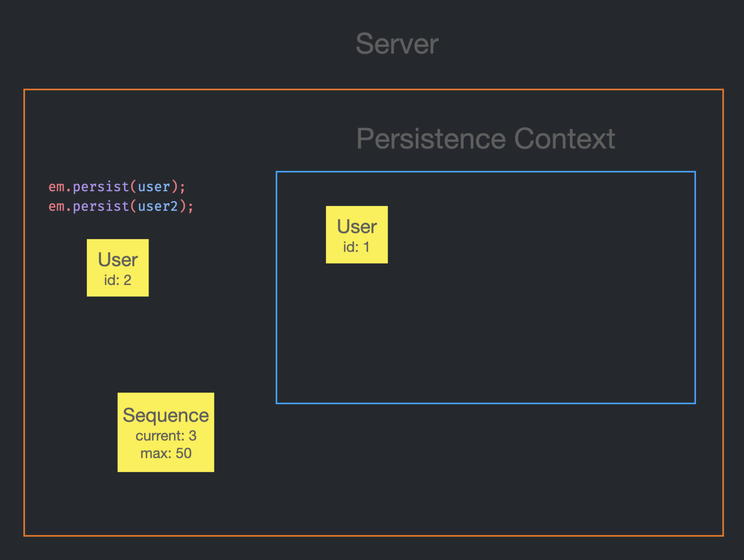
Task: Click the em.persist(user); code line
Action: pyautogui.click(x=117, y=187)
